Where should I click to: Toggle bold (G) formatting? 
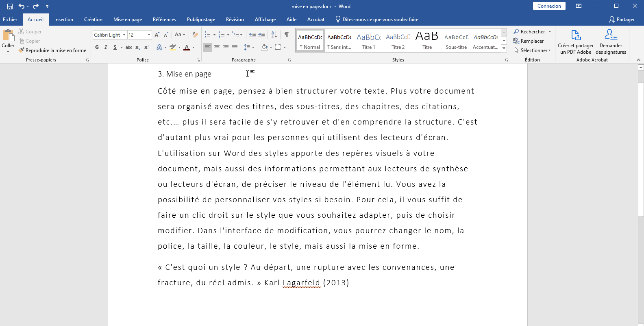(97, 47)
